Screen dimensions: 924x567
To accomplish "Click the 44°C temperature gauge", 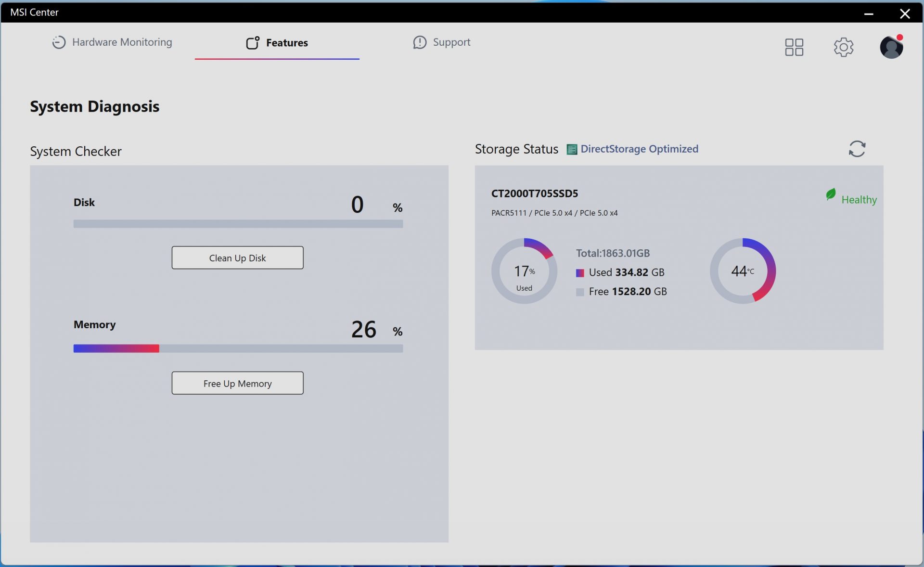I will [x=743, y=271].
